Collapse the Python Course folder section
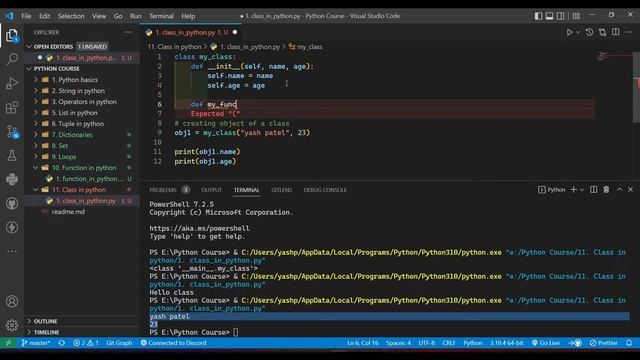 (82, 69)
